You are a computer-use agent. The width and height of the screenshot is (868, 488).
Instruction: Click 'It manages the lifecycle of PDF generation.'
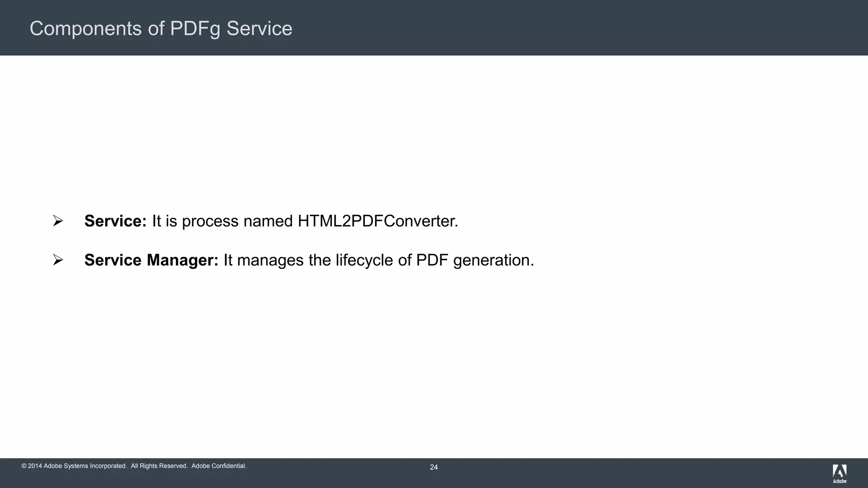(x=379, y=260)
